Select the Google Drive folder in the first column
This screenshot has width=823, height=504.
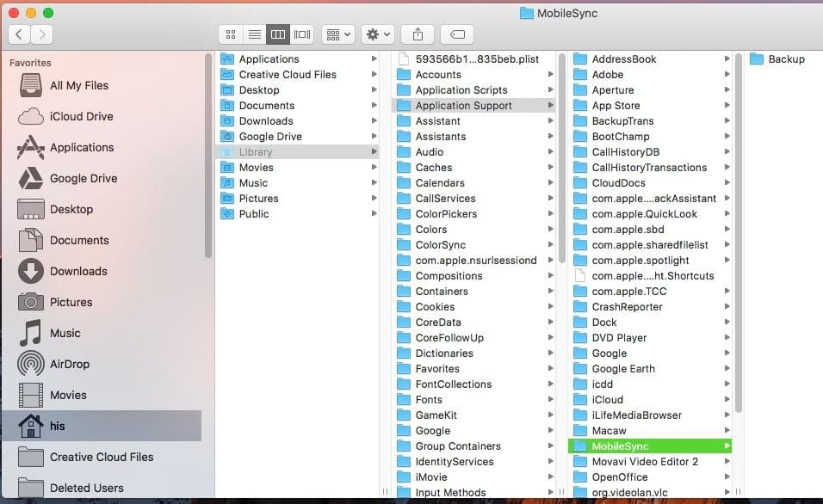point(298,137)
